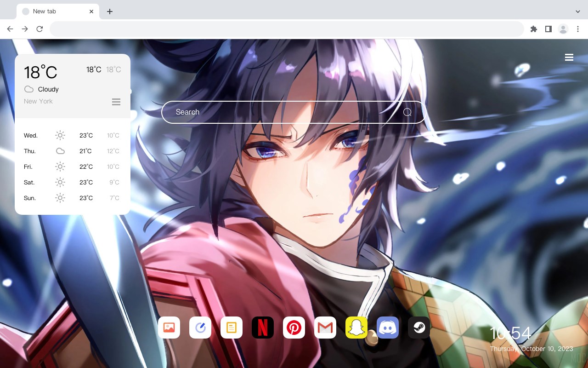Click the search magnifier icon
The height and width of the screenshot is (368, 588).
pos(407,112)
